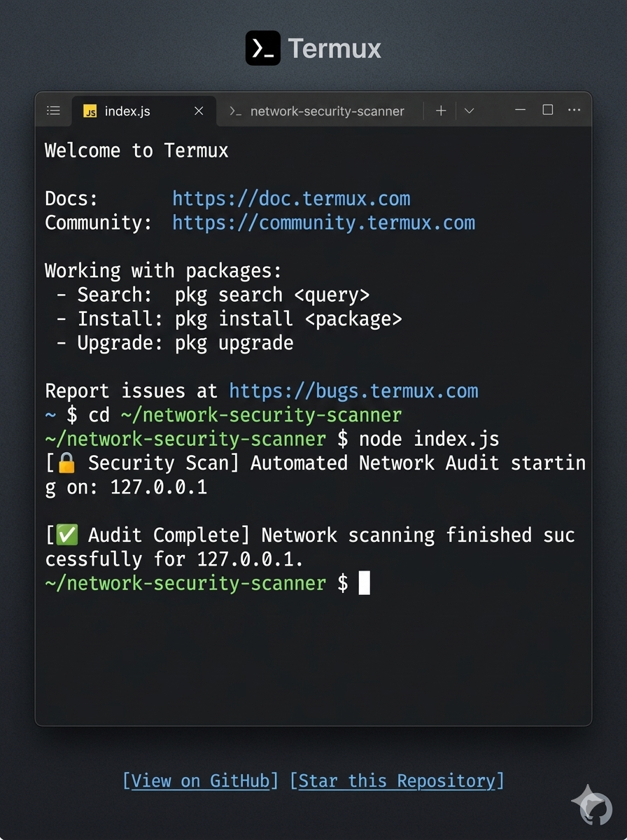
Task: Add a new tab with plus button
Action: 441,111
